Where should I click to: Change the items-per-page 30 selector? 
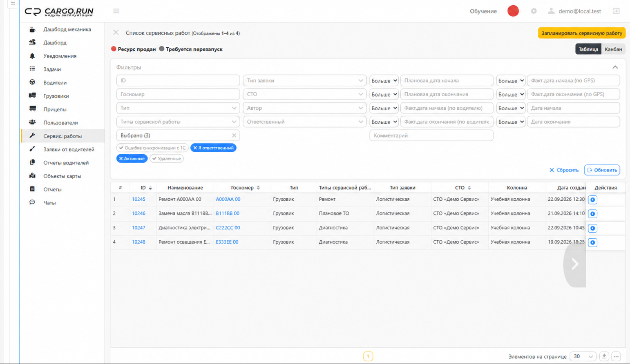tap(583, 356)
